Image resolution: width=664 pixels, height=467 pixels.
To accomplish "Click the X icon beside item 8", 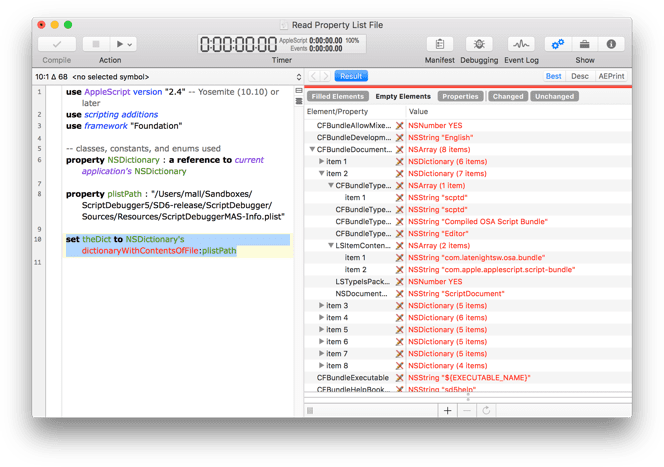I will point(399,365).
